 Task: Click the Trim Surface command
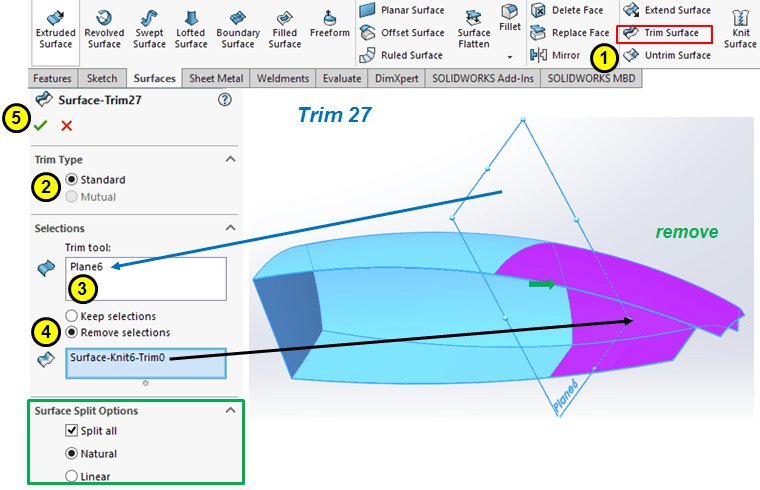point(665,33)
